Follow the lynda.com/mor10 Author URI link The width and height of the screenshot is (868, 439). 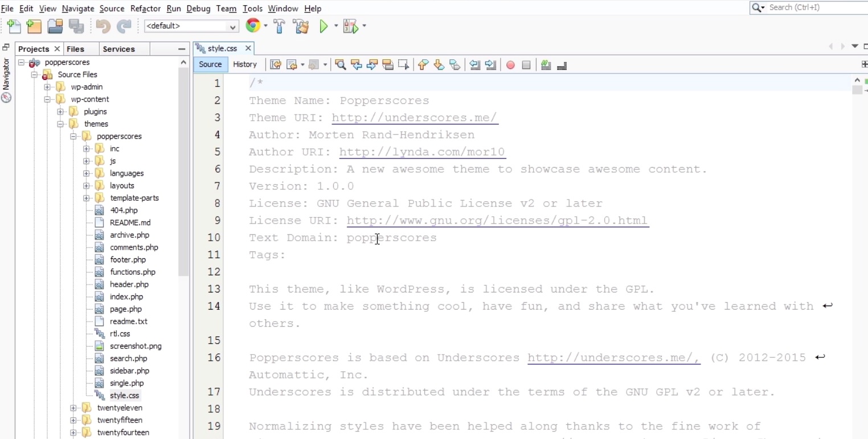(422, 152)
